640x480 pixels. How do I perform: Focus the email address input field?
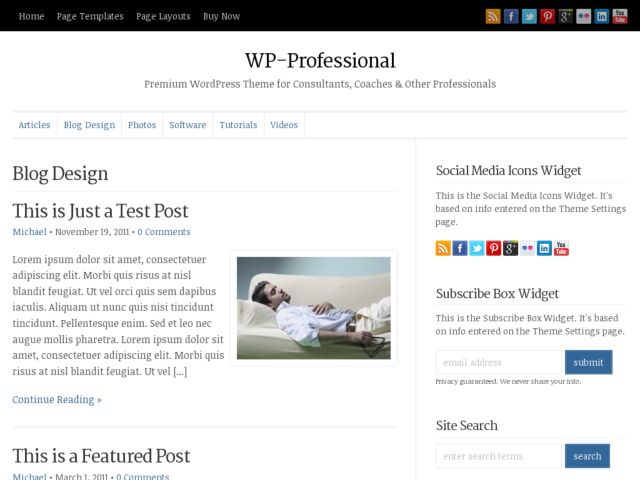coord(499,362)
